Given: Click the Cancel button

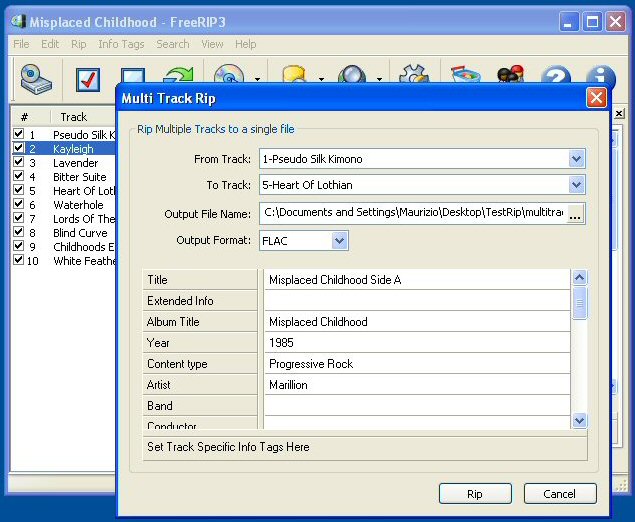Looking at the screenshot, I should pyautogui.click(x=560, y=494).
